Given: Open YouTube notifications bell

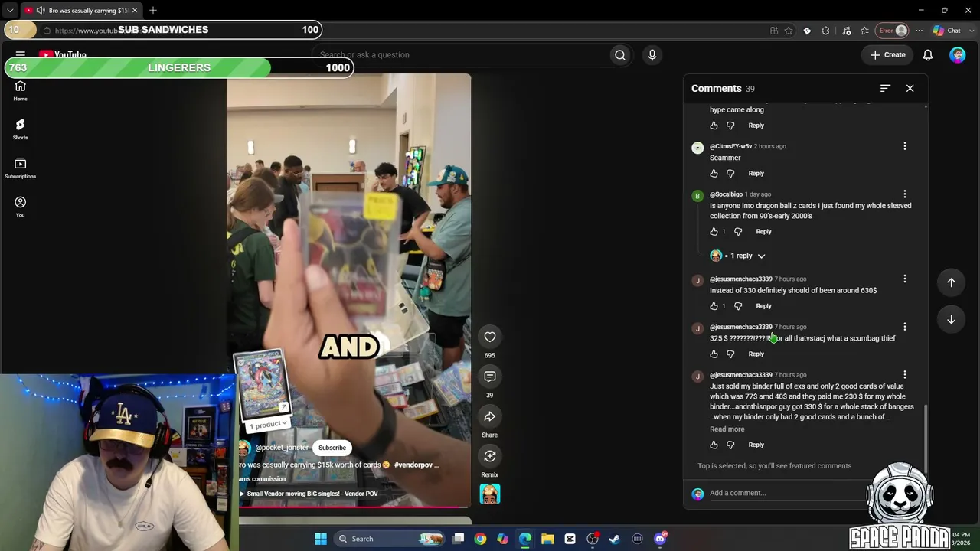Looking at the screenshot, I should (x=928, y=55).
